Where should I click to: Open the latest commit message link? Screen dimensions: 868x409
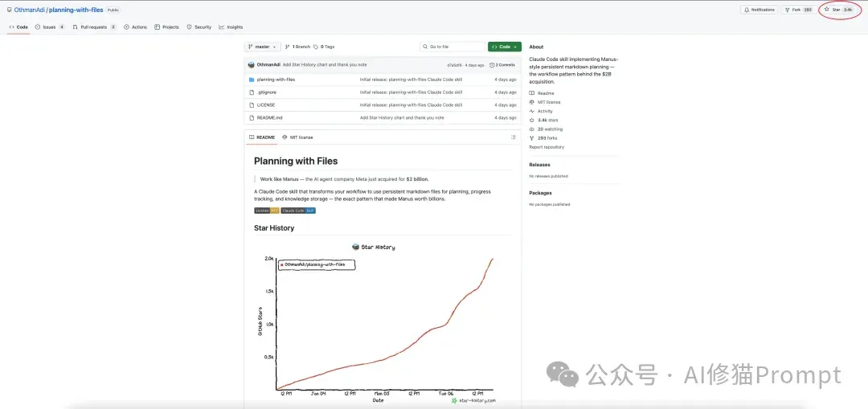325,65
